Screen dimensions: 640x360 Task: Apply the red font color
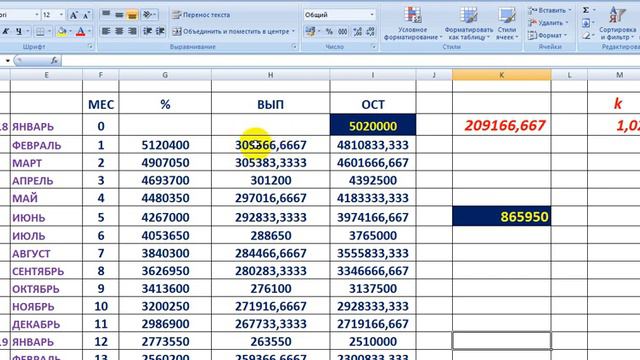pos(81,31)
